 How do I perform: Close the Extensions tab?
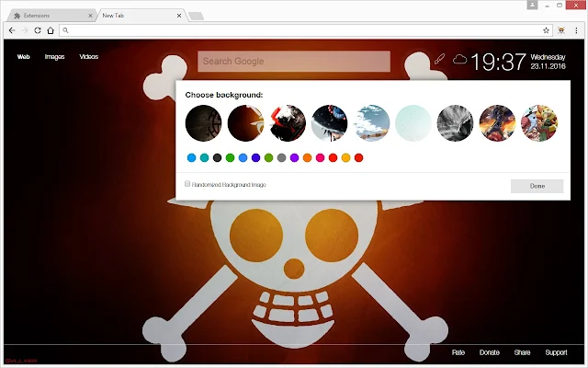pos(90,16)
